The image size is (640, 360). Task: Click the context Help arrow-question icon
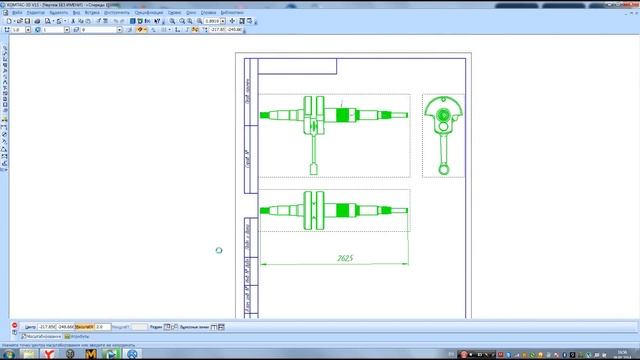(157, 21)
